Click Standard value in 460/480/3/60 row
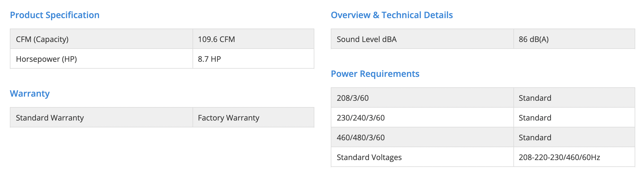 (535, 138)
